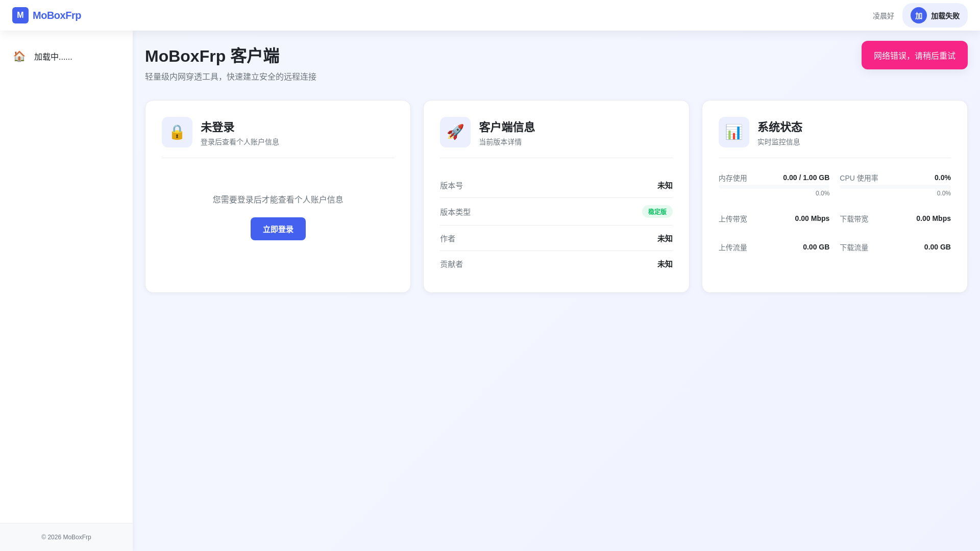Dismiss the 网络错误，请稍后重试 toast notification
The width and height of the screenshot is (980, 551).
tap(915, 55)
